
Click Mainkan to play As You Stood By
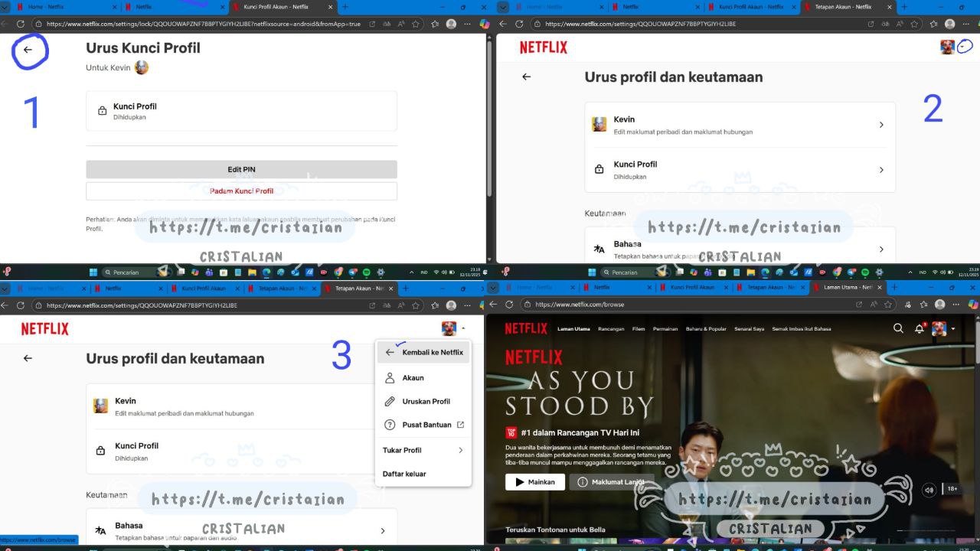(535, 482)
